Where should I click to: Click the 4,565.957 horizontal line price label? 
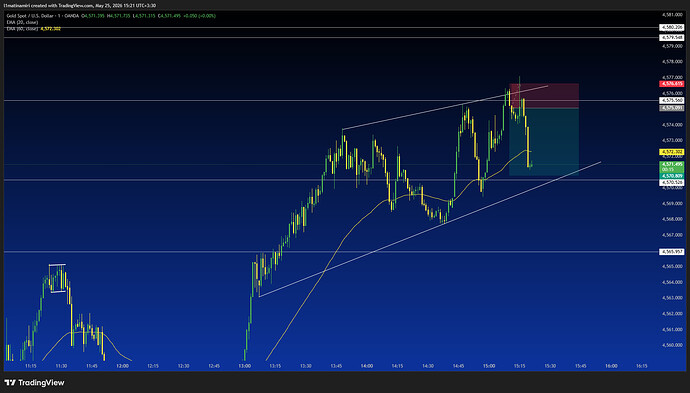point(672,252)
